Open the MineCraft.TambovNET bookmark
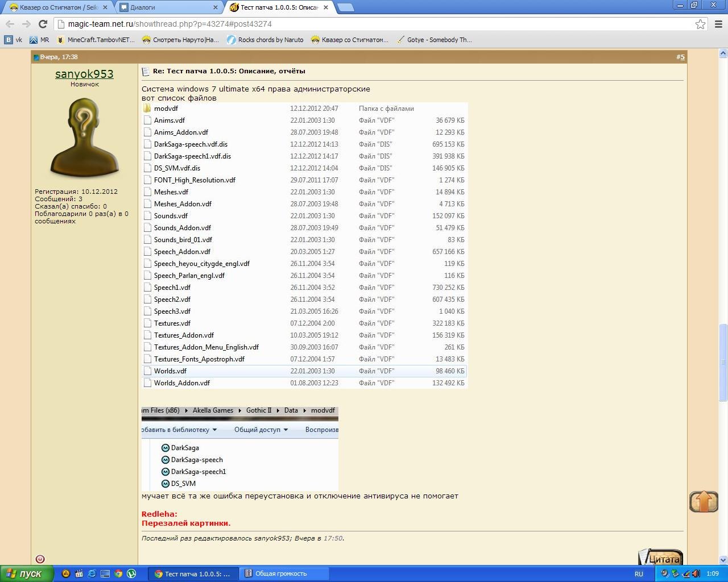The width and height of the screenshot is (728, 582). click(96, 40)
